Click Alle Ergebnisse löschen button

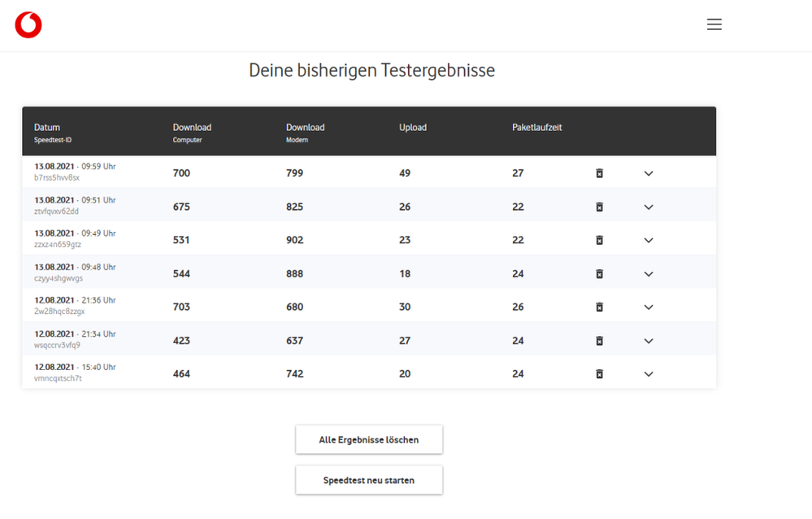369,439
